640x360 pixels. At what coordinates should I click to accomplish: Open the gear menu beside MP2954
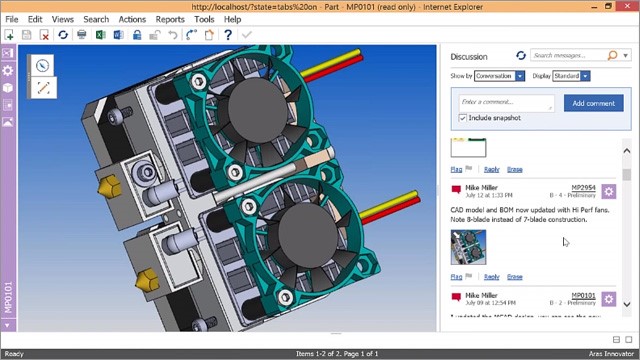(609, 191)
